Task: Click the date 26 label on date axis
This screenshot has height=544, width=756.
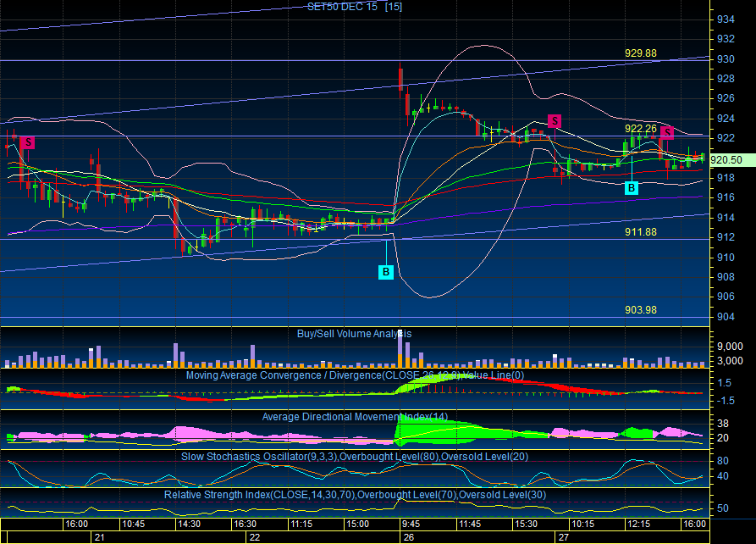Action: (409, 537)
